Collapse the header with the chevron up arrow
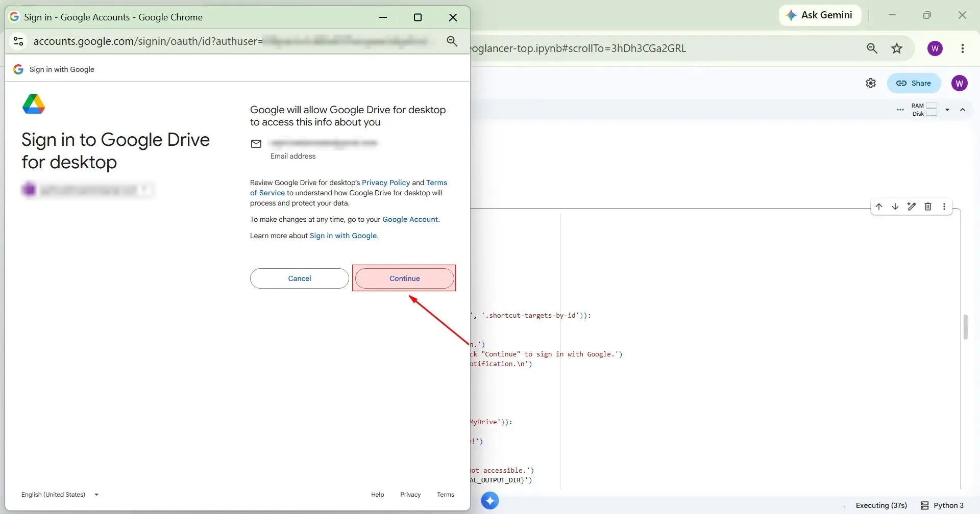Image resolution: width=980 pixels, height=514 pixels. click(963, 110)
